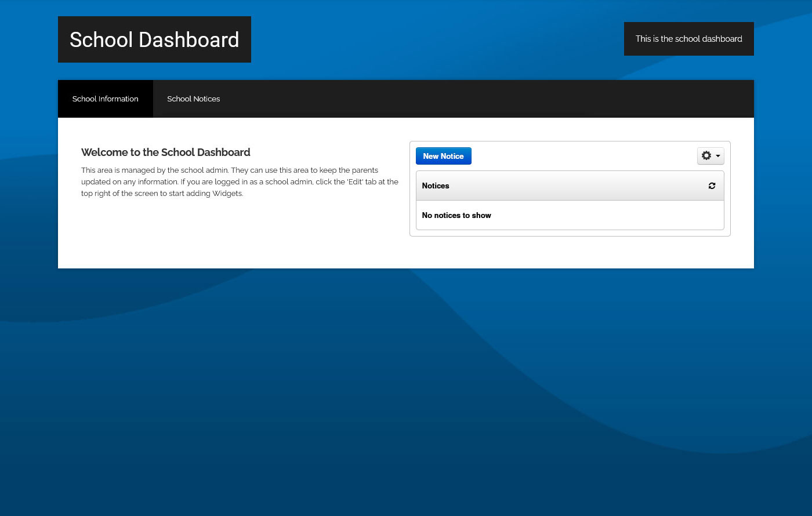Screen dimensions: 812x516
Task: Refresh the Notices list icon
Action: pos(712,186)
